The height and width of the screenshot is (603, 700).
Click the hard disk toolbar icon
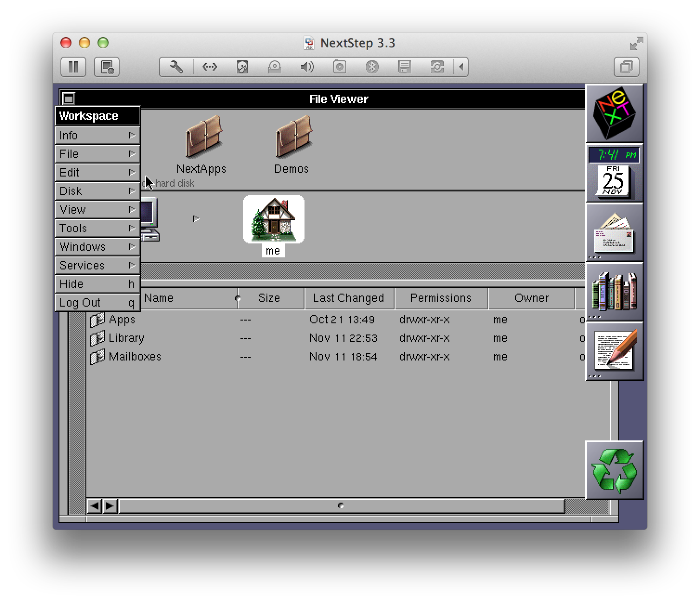tap(242, 67)
